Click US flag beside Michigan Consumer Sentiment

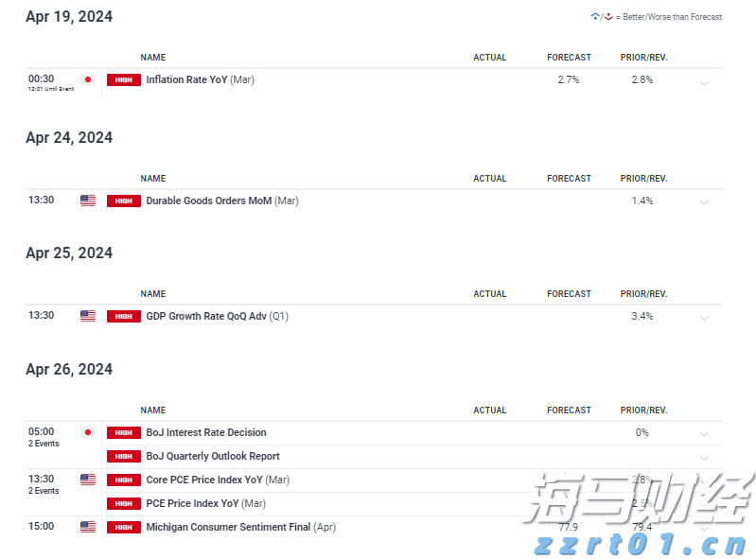[88, 527]
